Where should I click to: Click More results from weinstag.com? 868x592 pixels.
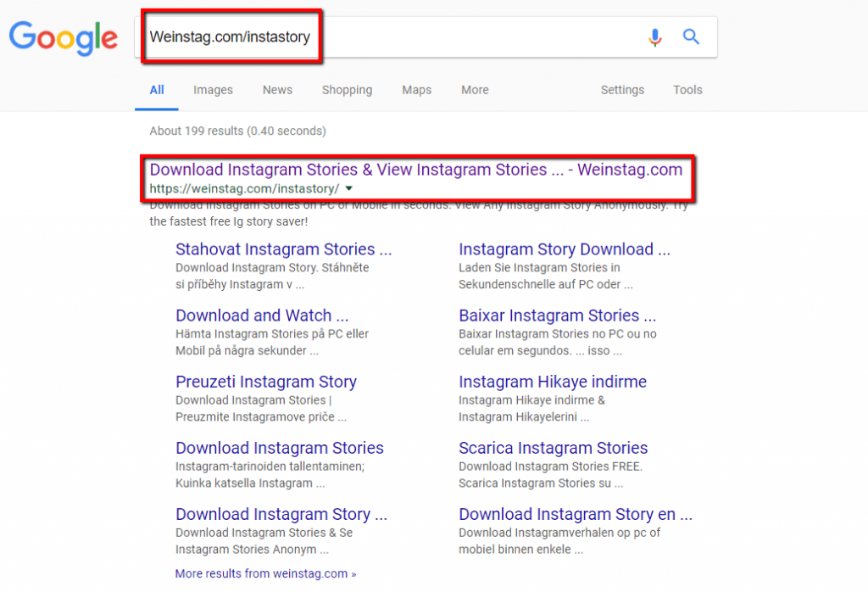click(265, 573)
